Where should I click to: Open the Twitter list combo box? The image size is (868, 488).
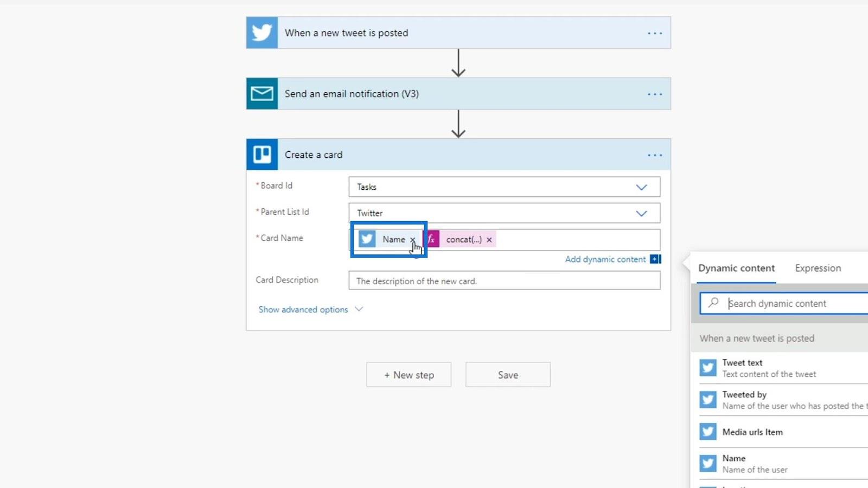[x=504, y=213]
